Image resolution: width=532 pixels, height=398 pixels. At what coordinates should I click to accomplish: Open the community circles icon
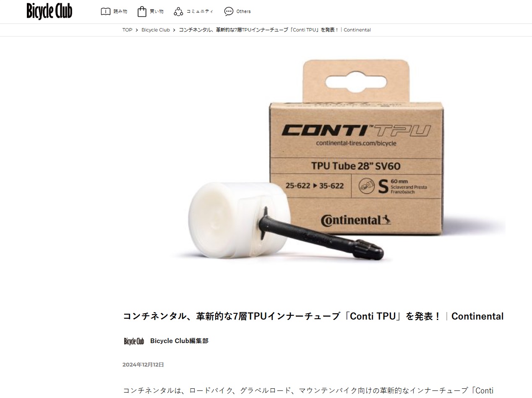coord(178,11)
